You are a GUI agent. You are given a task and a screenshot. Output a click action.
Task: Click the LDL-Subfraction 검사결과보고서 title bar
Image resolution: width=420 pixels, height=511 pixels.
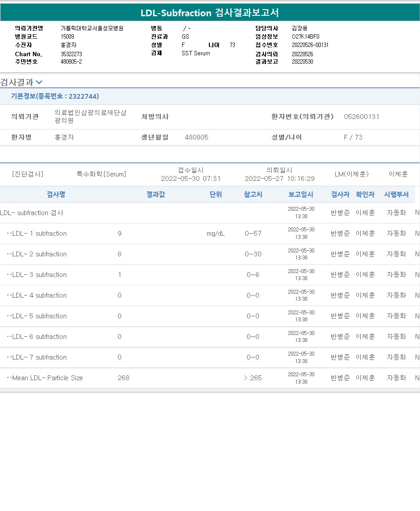pyautogui.click(x=210, y=13)
